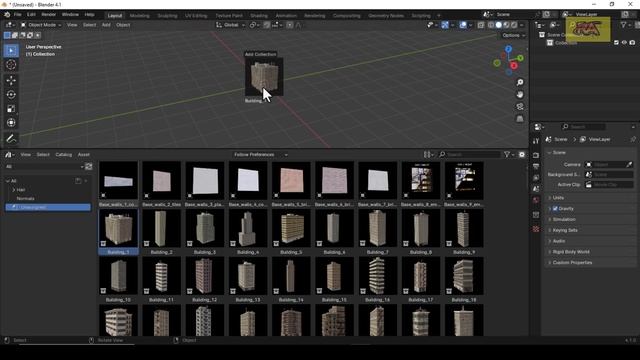Click the eyedropper next to Camera field
Image resolution: width=640 pixels, height=360 pixels.
[629, 164]
